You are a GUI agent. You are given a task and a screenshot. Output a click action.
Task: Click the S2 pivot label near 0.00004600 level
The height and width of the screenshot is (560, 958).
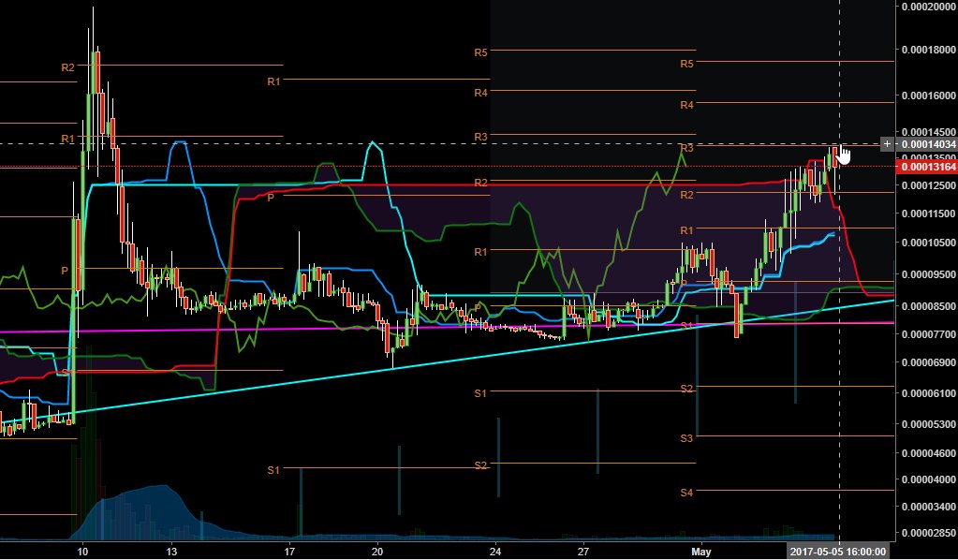coord(480,465)
